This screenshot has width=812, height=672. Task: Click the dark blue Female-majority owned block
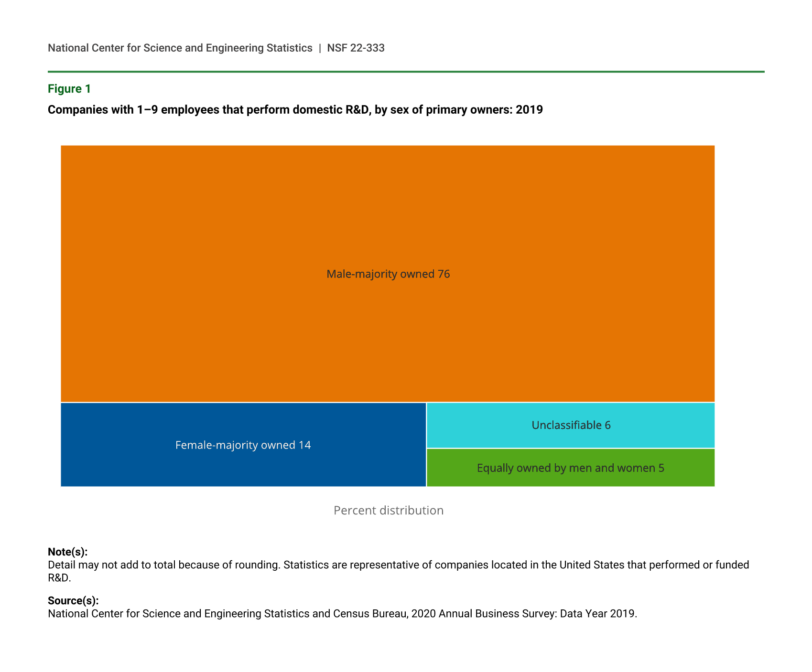click(x=243, y=468)
